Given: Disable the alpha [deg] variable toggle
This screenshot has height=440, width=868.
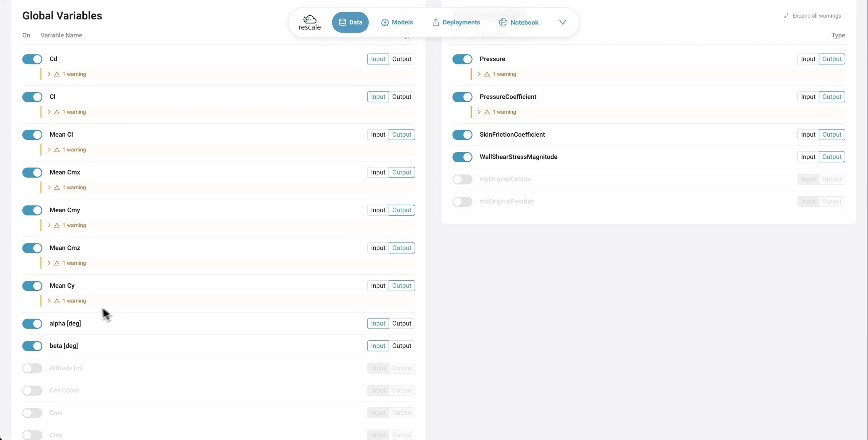Looking at the screenshot, I should pos(32,323).
